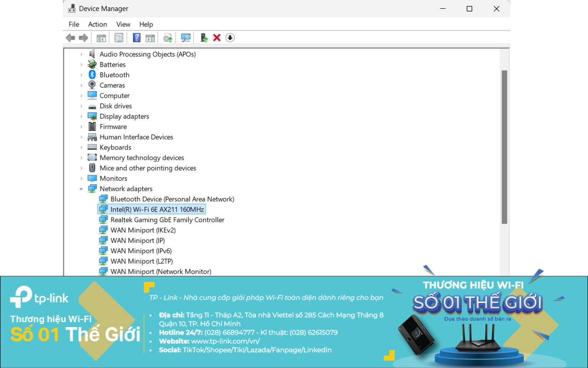Screen dimensions: 588x368
Task: Expand the Display adapters node
Action: 81,116
